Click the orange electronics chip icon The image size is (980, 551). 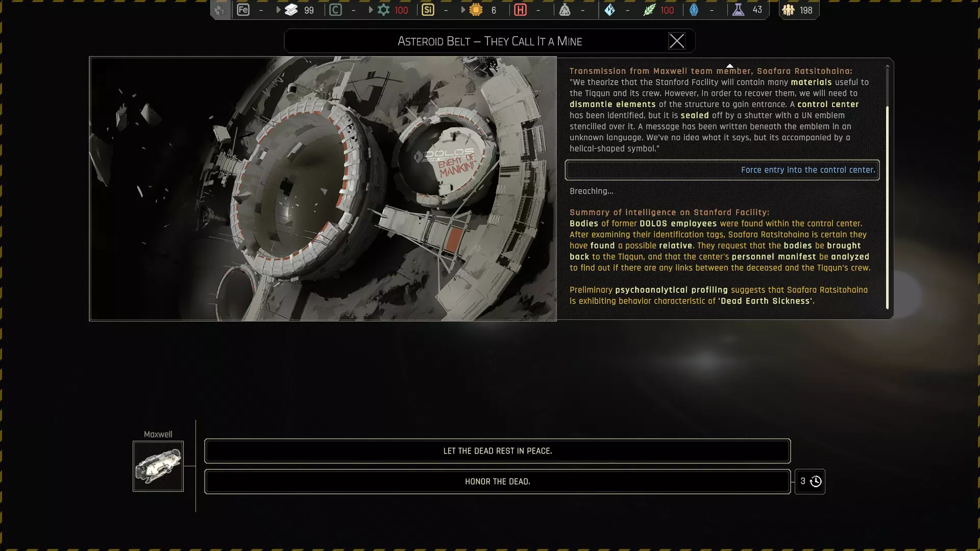pyautogui.click(x=476, y=10)
